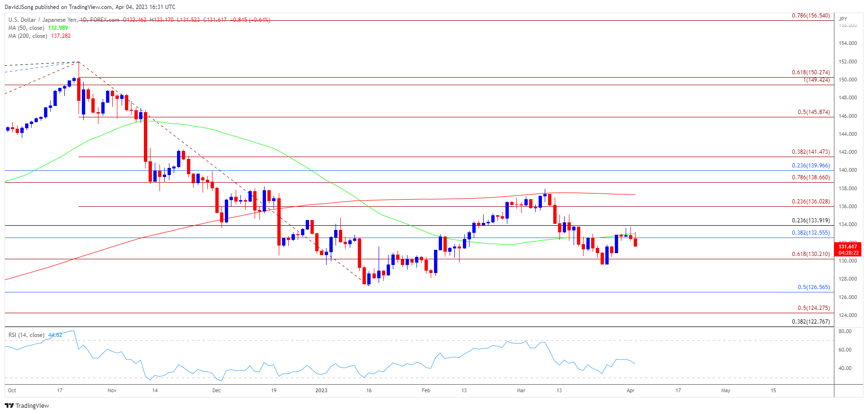
Task: Click the Nov label on the time axis
Action: click(x=112, y=390)
